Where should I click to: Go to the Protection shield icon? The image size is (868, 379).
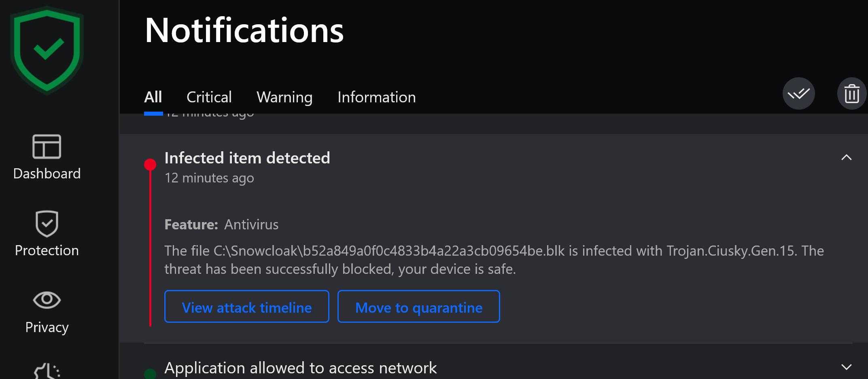click(47, 224)
